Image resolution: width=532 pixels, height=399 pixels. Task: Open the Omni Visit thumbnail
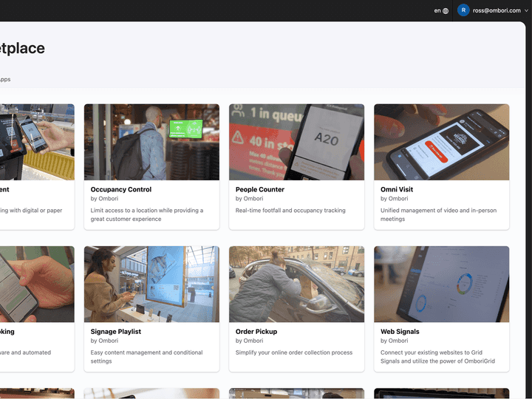coord(441,142)
